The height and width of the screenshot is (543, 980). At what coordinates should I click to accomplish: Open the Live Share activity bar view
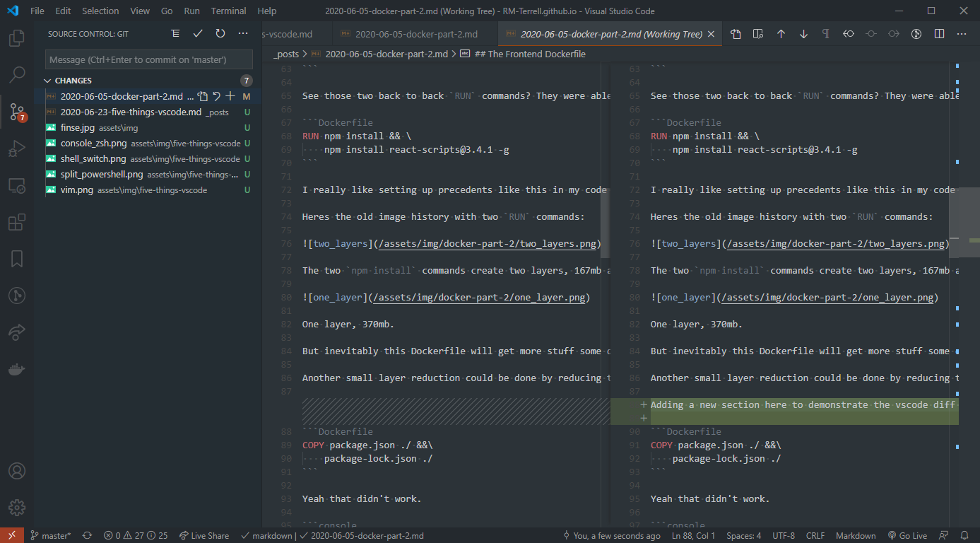click(x=17, y=332)
